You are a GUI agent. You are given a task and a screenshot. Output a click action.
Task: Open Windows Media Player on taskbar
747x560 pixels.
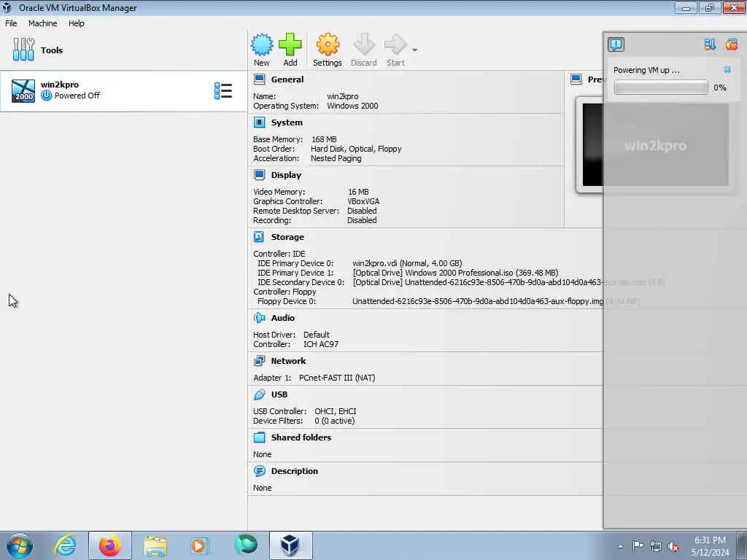pyautogui.click(x=199, y=545)
